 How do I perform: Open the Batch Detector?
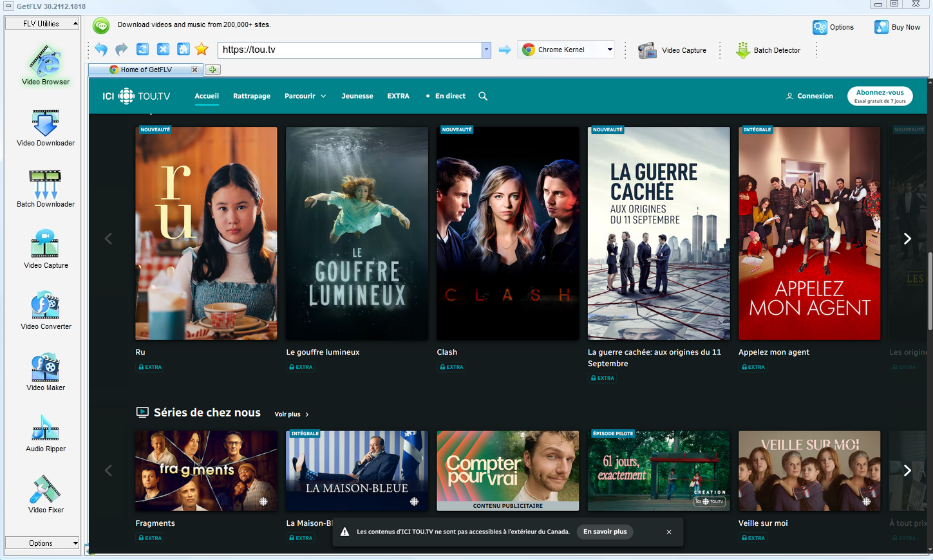[768, 50]
